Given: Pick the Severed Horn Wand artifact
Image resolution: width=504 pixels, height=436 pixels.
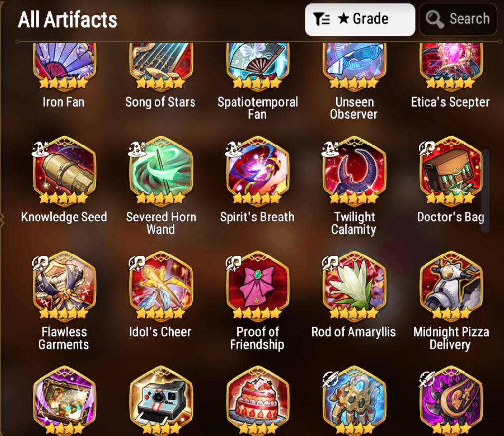Looking at the screenshot, I should (161, 171).
